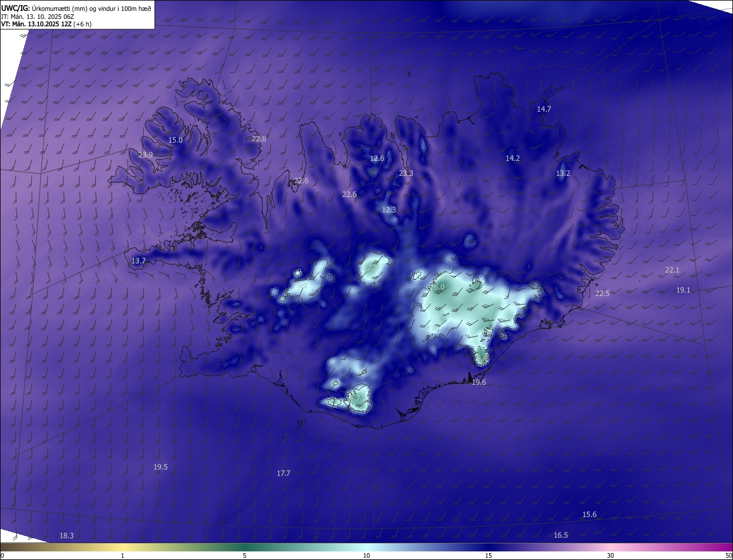Screen dimensions: 733x560
Task: Click the 19.5 value in the southwest ocean
Action: (160, 467)
